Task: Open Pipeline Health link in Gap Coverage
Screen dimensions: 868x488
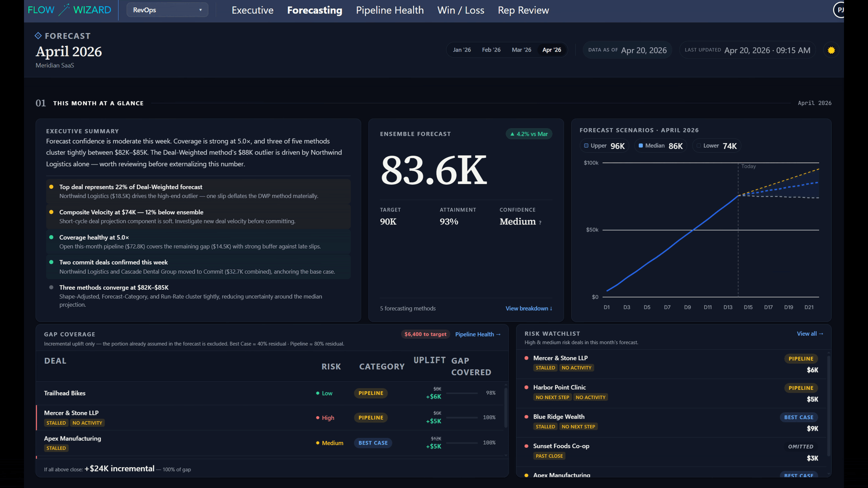Action: click(x=478, y=334)
